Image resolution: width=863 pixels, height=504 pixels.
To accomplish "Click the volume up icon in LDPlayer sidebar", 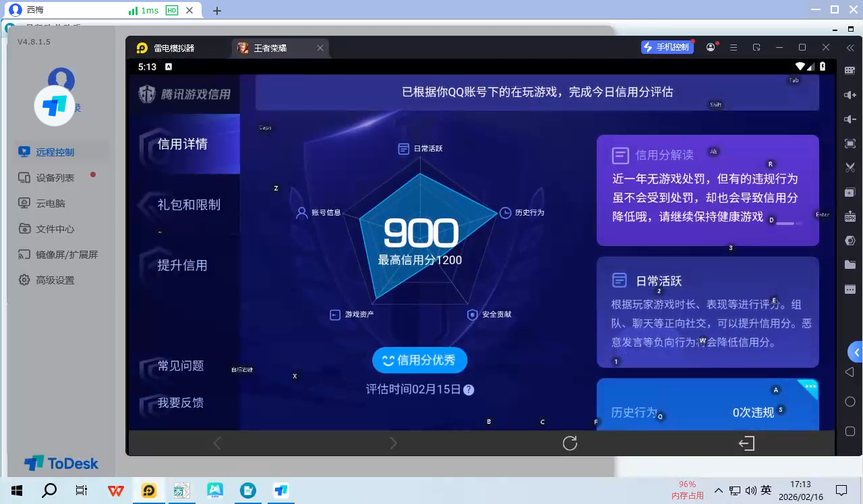I will click(x=850, y=94).
